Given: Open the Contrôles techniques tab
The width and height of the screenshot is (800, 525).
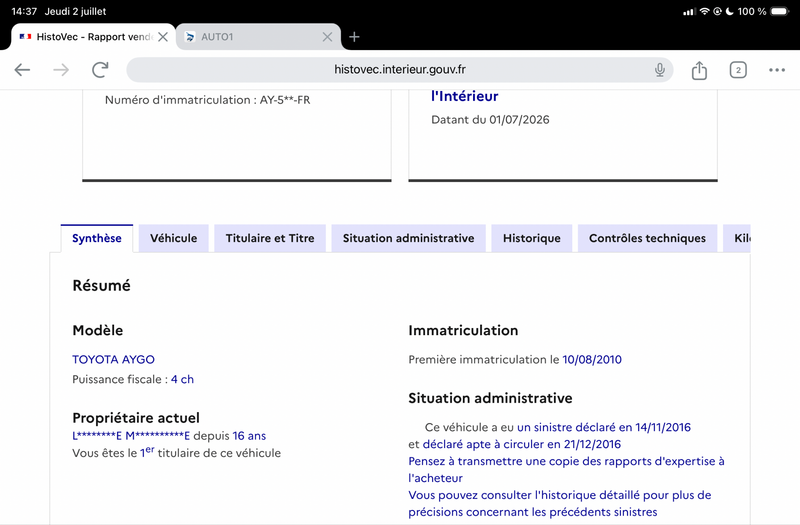Looking at the screenshot, I should (647, 238).
